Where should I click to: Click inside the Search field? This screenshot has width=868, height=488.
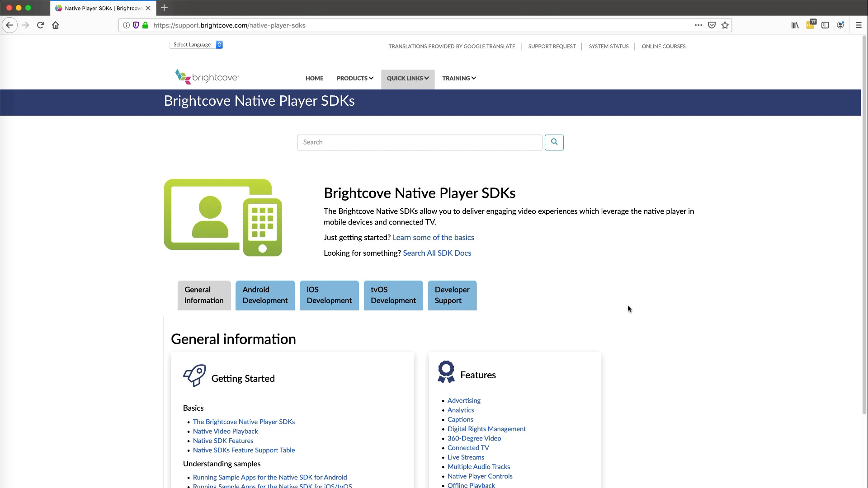pyautogui.click(x=420, y=142)
